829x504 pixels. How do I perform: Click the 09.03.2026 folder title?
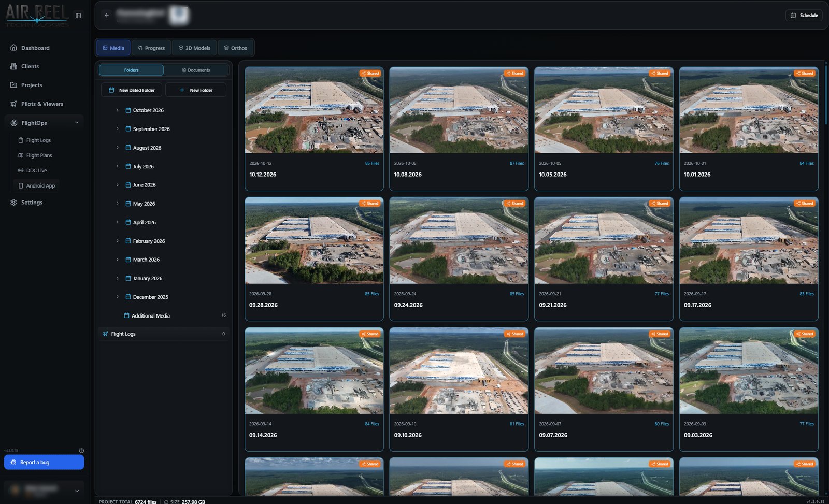pos(698,435)
